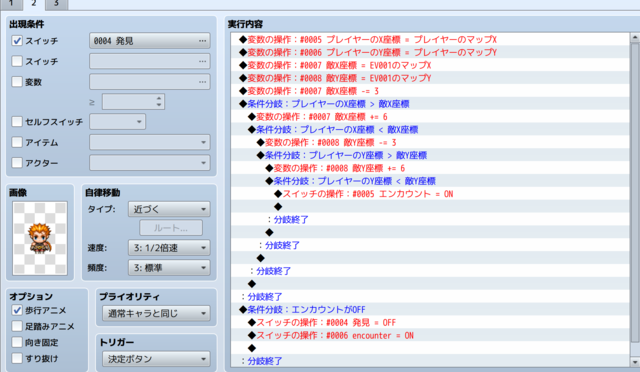Click the ルート... button
Screen dimensions: 640x372
click(171, 228)
